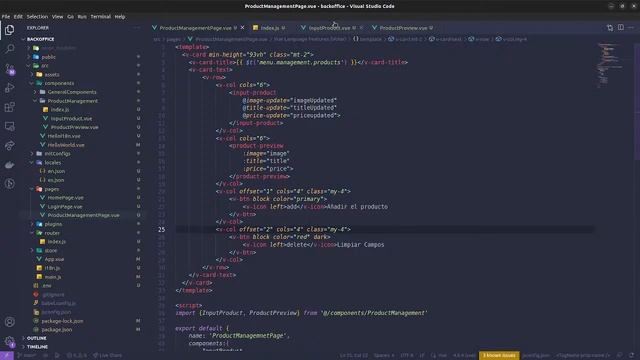Place cursor on line 25 v-col offset
Screen dimensions: 640x360
tap(283, 229)
